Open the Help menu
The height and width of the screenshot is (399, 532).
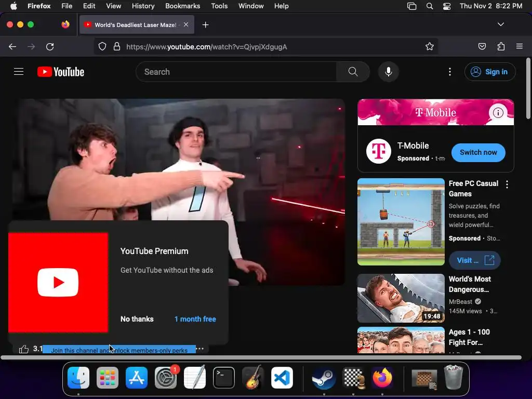[281, 6]
